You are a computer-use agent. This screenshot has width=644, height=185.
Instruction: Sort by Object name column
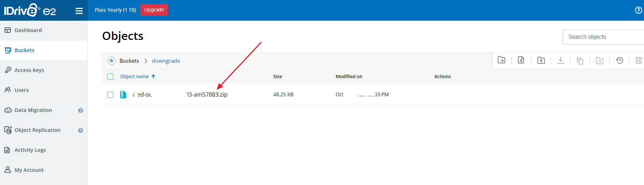[x=134, y=77]
